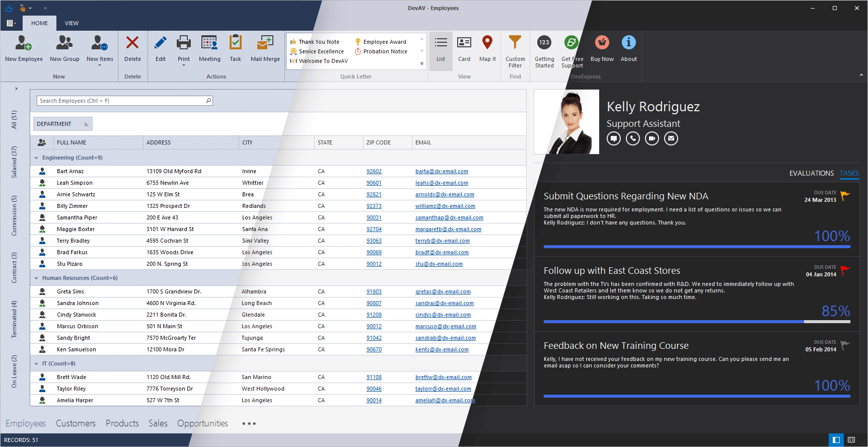Click the flag on the NDA task
The height and width of the screenshot is (447, 868).
coord(845,196)
